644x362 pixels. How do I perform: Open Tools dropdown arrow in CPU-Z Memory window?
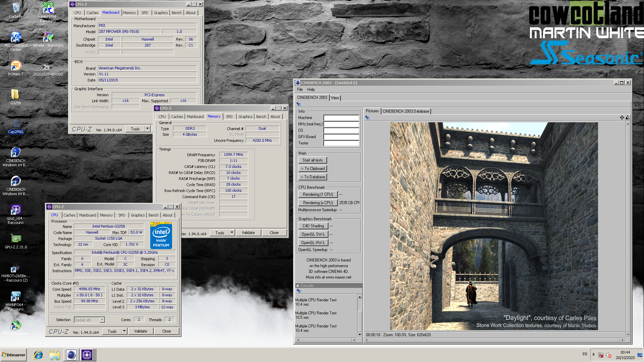(x=232, y=233)
